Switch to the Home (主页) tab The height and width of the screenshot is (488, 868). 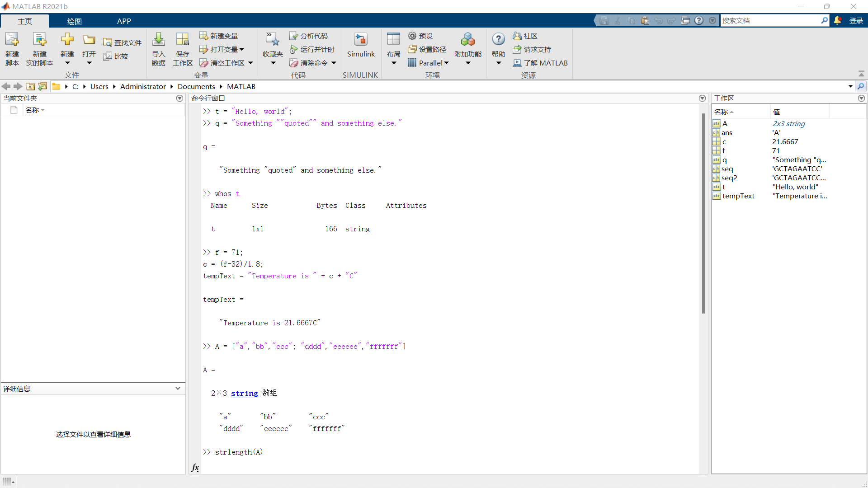click(25, 21)
